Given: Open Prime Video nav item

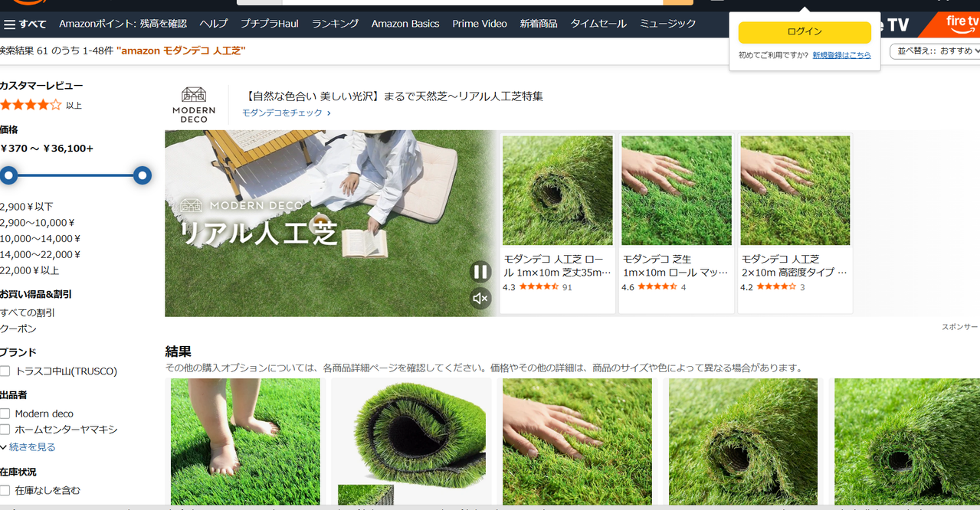Looking at the screenshot, I should click(480, 24).
